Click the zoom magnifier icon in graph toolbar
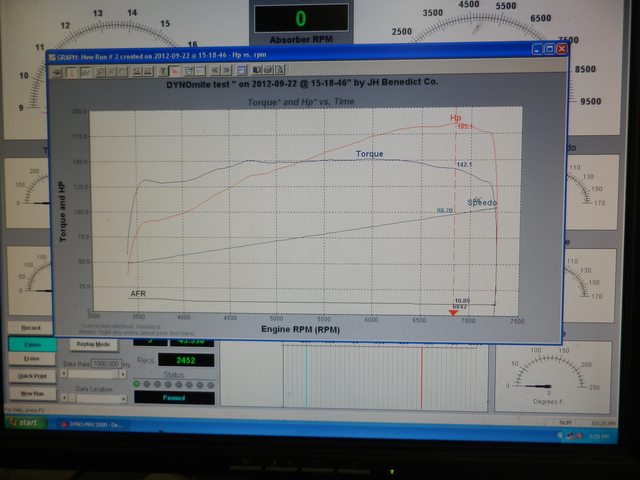 (100, 72)
